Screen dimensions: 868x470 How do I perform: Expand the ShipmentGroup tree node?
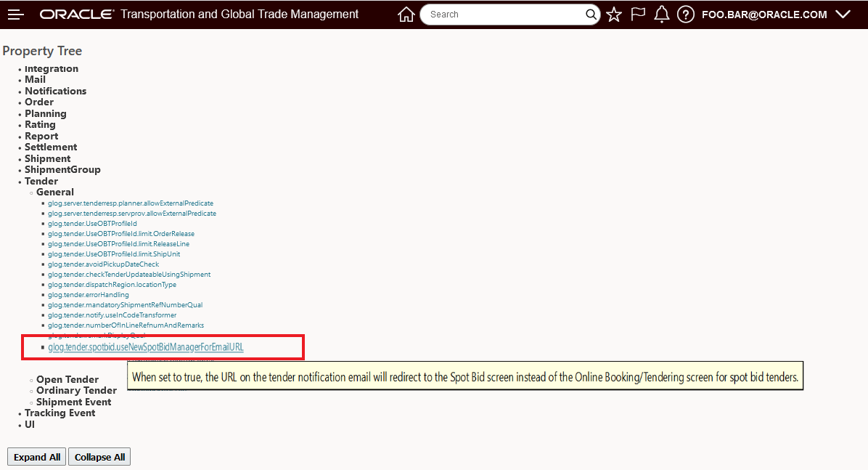[62, 169]
